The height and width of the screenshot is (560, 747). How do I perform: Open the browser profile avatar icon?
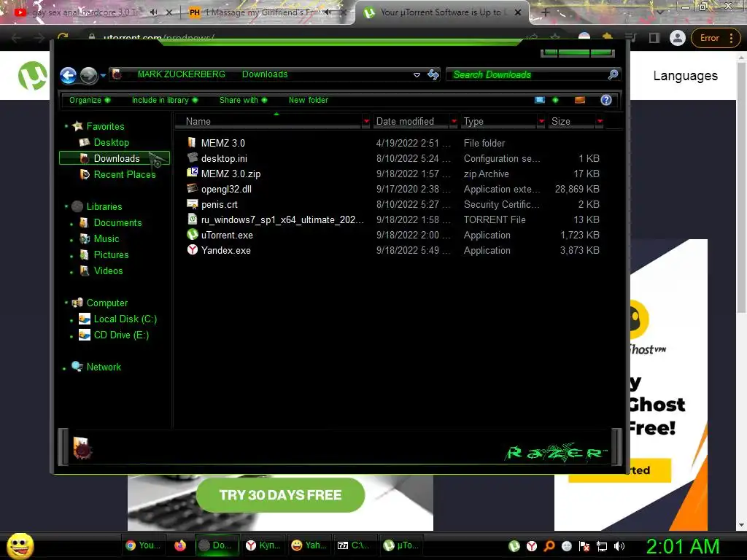(x=677, y=38)
